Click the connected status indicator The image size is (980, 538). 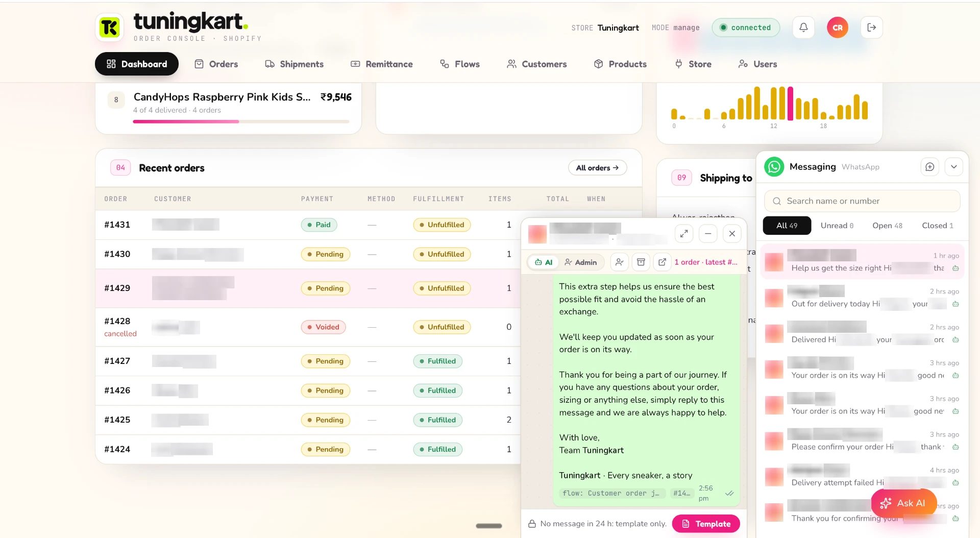coord(746,28)
